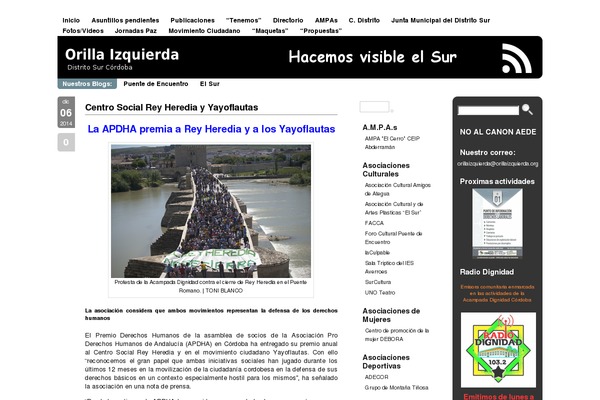Click bold summary La asociación considera que ambos

click(x=211, y=314)
